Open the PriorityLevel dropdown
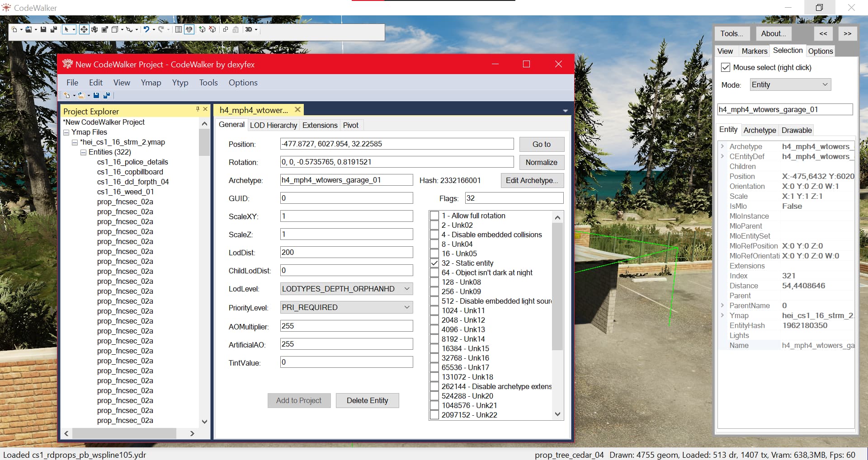 click(407, 307)
